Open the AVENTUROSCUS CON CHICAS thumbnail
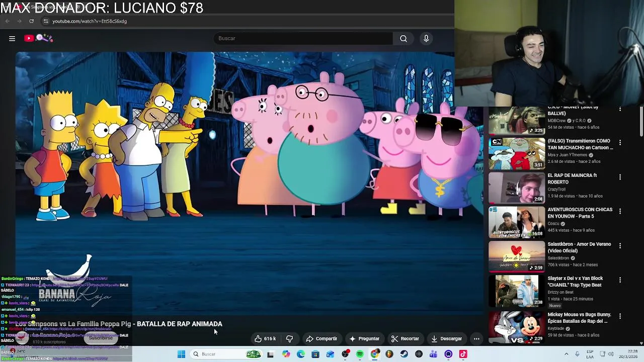 517,222
